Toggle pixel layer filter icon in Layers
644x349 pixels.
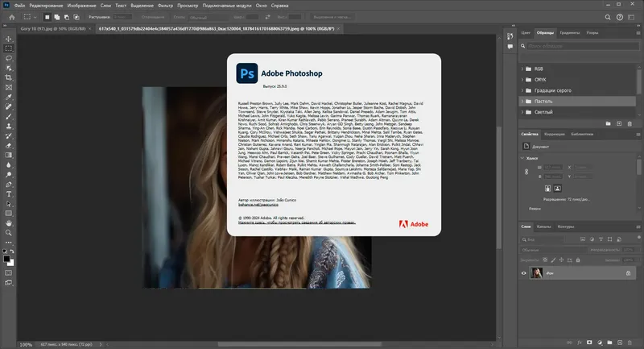click(582, 239)
